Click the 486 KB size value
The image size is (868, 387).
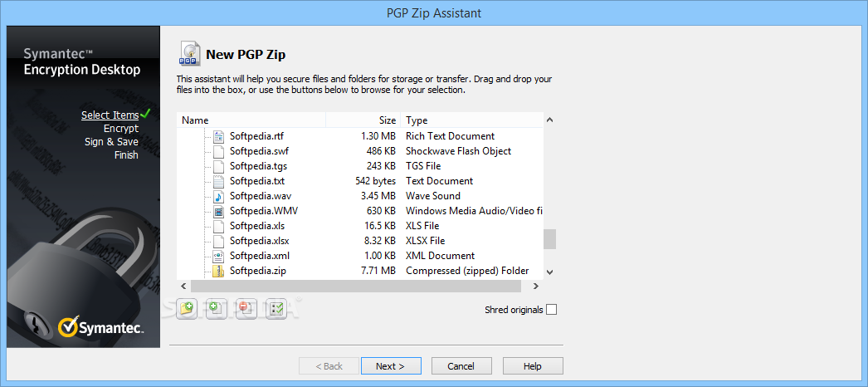tap(381, 151)
